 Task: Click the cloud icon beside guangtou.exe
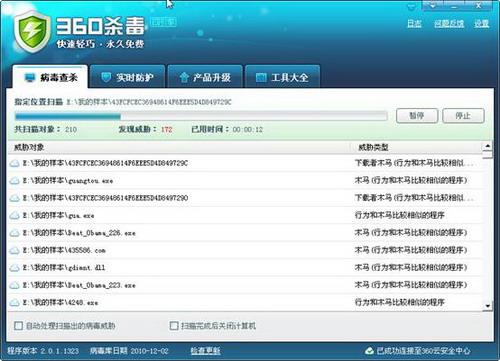point(14,181)
